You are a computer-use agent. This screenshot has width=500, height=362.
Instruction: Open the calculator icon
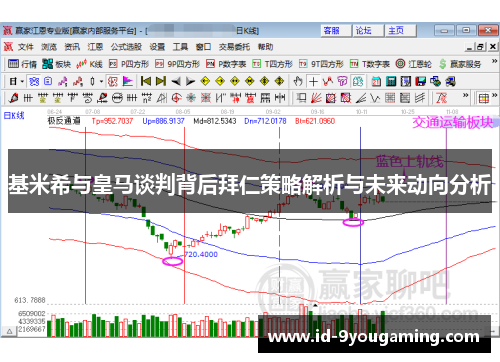(391, 81)
